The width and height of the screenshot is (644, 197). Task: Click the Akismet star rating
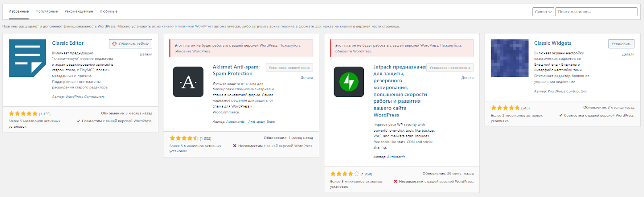coord(184,138)
